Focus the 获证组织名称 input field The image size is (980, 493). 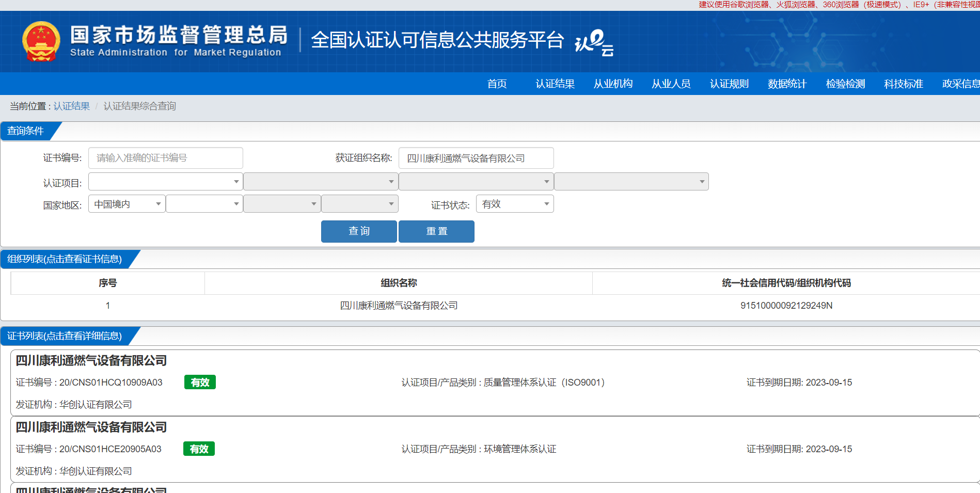click(x=476, y=158)
